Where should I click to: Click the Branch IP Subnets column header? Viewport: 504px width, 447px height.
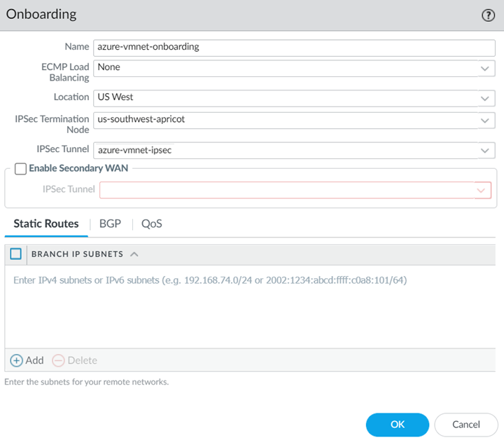(x=77, y=254)
